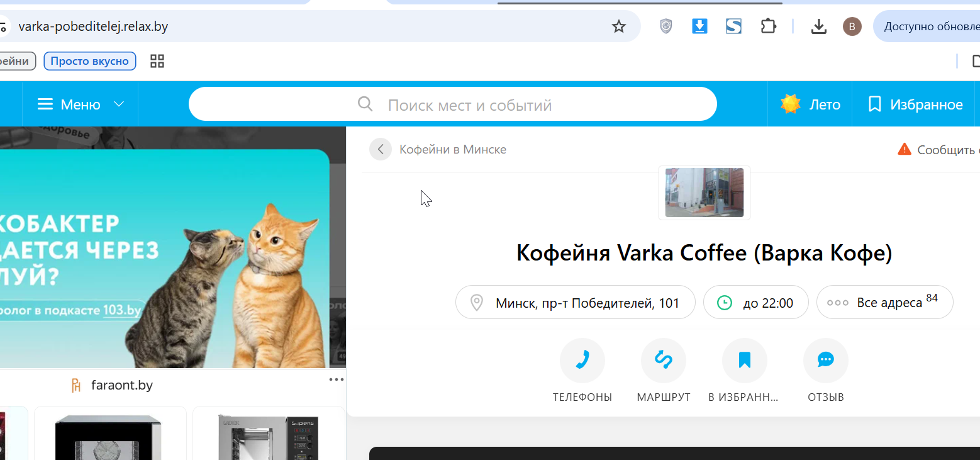Show working hours до 22:00

(x=756, y=303)
